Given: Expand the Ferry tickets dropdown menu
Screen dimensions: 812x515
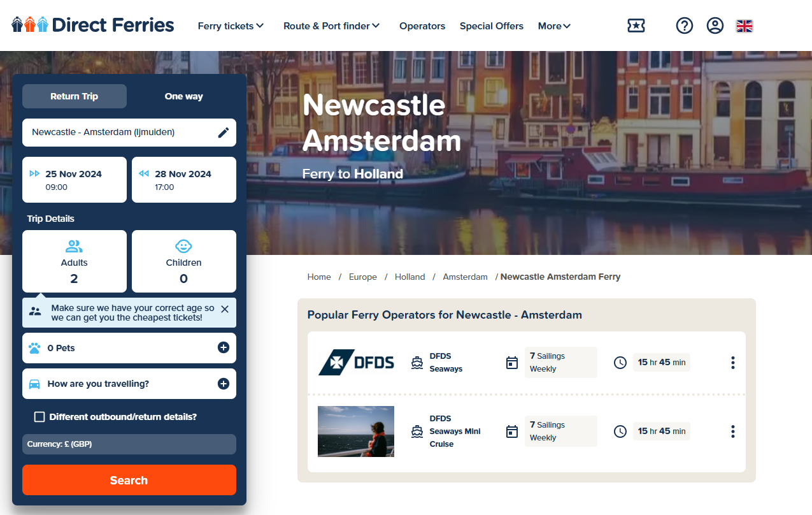Looking at the screenshot, I should coord(231,26).
